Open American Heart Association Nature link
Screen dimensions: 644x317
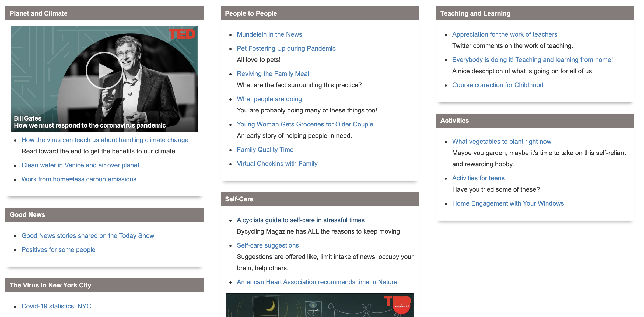317,282
